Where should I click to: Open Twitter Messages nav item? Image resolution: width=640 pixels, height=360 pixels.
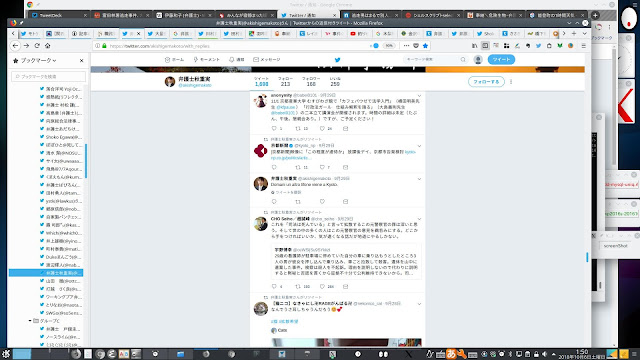tap(267, 60)
